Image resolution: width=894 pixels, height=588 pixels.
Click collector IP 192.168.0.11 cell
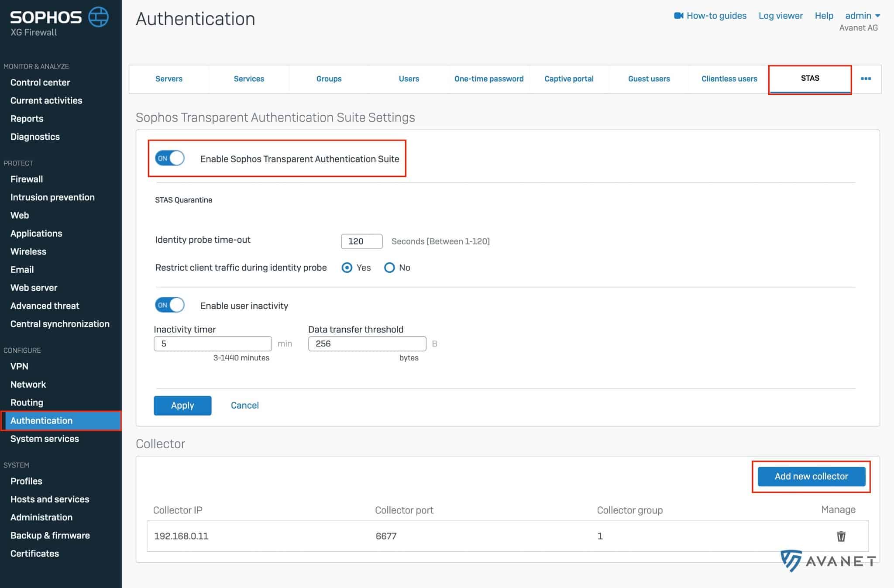181,536
